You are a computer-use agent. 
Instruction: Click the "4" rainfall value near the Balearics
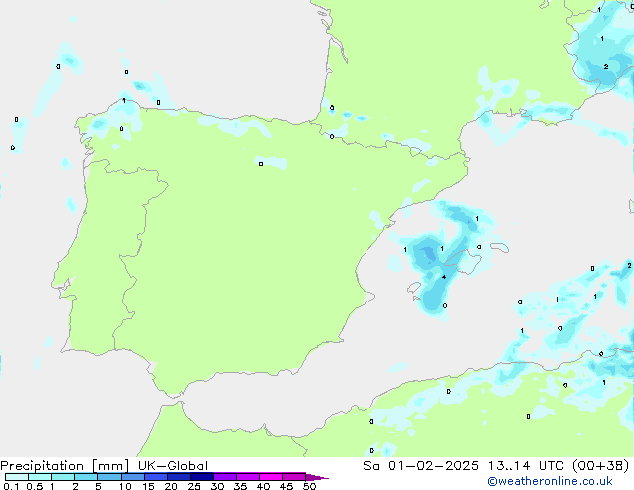444,277
